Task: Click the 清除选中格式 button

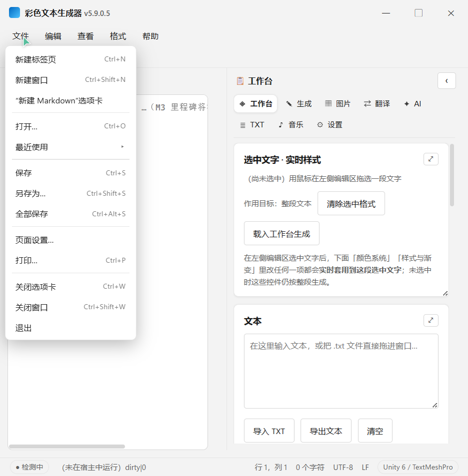Action: 351,203
